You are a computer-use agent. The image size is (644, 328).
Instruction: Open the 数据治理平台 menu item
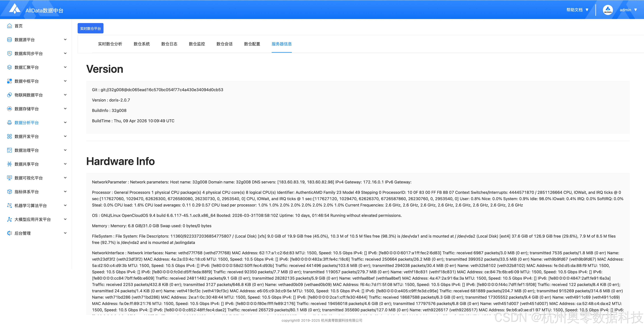[x=26, y=150]
